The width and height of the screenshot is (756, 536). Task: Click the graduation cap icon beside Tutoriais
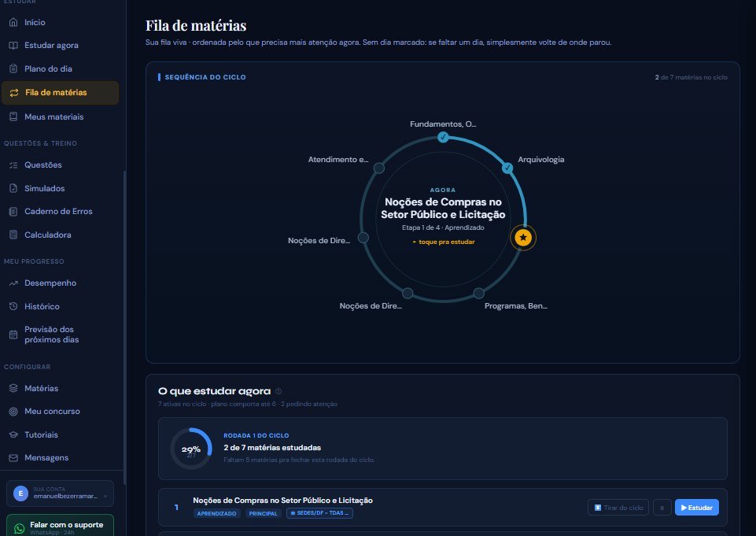pyautogui.click(x=13, y=434)
